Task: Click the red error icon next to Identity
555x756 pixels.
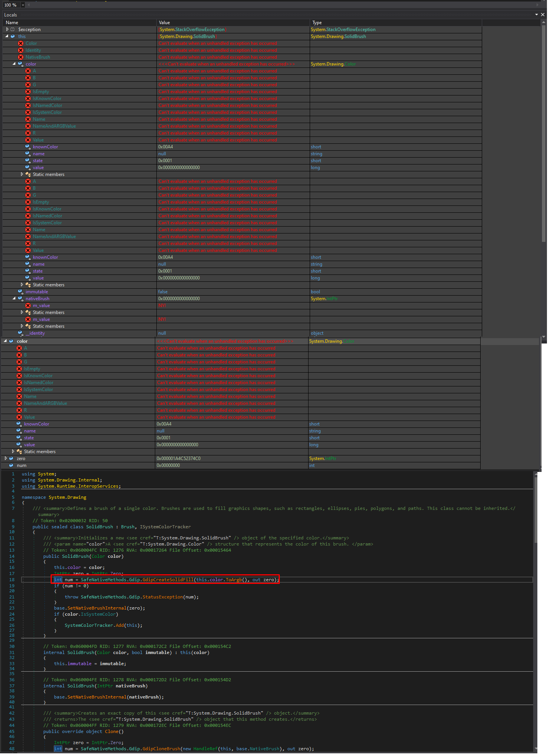Action: pos(21,50)
